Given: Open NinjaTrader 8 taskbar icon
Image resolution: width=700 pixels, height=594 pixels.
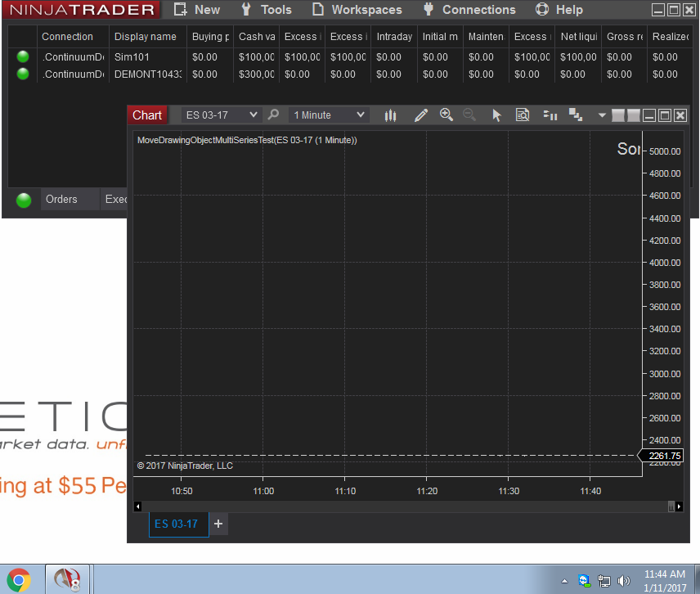Looking at the screenshot, I should click(x=67, y=580).
